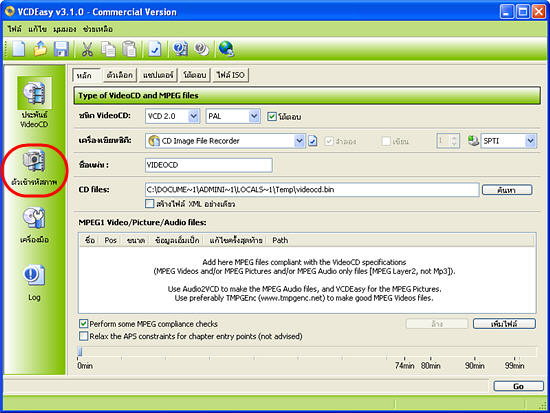Viewport: 550px width, 413px height.
Task: Click the CD files path input field
Action: tap(312, 190)
